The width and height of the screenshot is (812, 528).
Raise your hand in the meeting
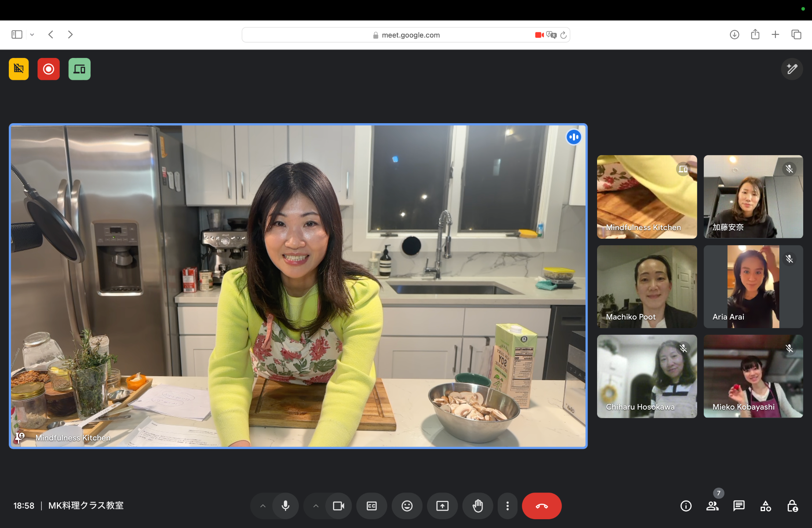pyautogui.click(x=478, y=506)
